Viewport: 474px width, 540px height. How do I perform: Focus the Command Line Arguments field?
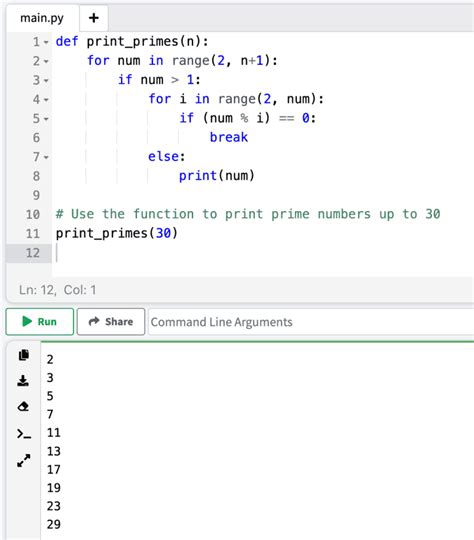point(311,322)
